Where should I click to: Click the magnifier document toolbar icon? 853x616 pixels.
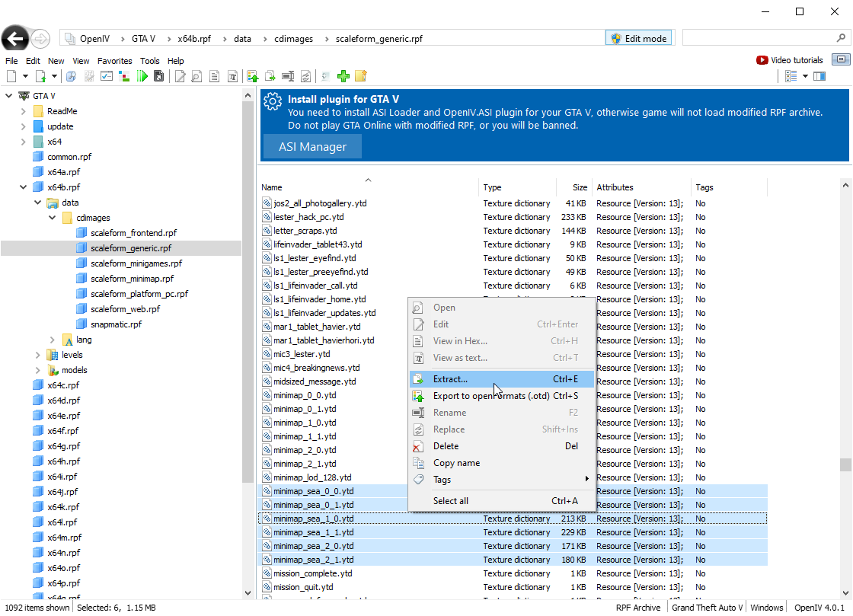[x=196, y=76]
